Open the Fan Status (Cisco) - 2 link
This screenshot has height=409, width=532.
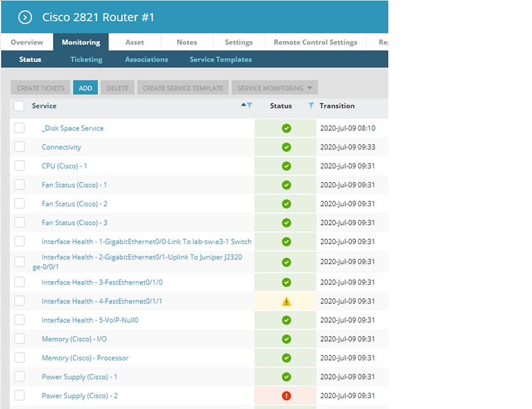click(x=74, y=204)
